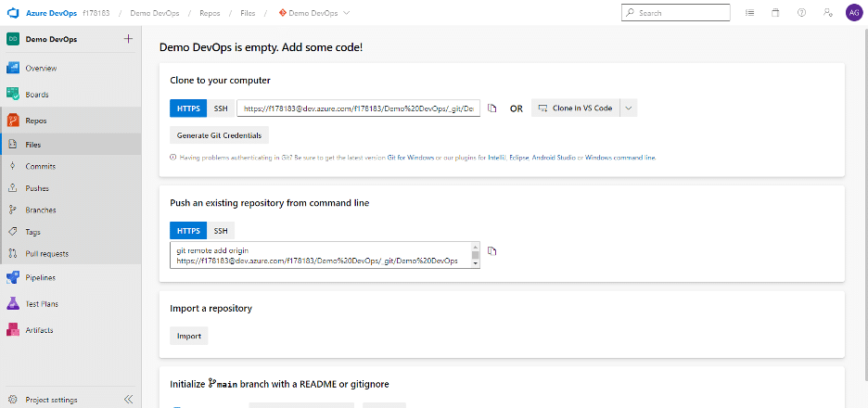Select HTTPS tab under Clone to your computer

point(188,108)
